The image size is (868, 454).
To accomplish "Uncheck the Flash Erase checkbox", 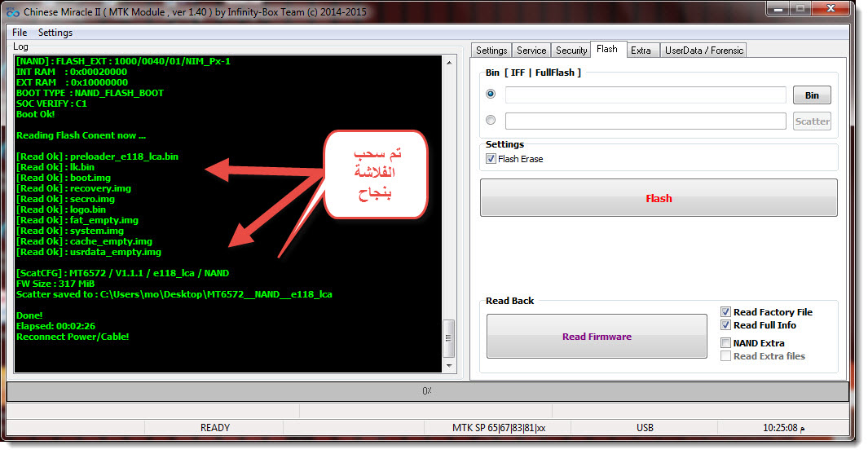I will pos(491,159).
